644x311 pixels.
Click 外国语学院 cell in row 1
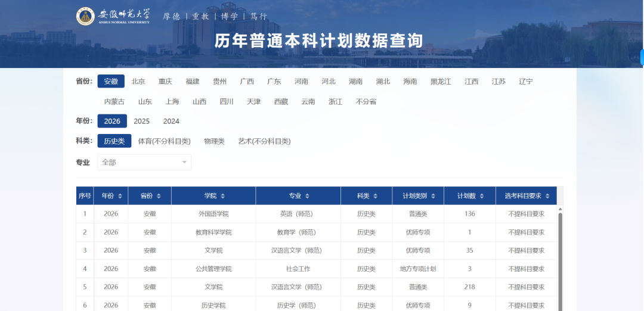point(213,214)
